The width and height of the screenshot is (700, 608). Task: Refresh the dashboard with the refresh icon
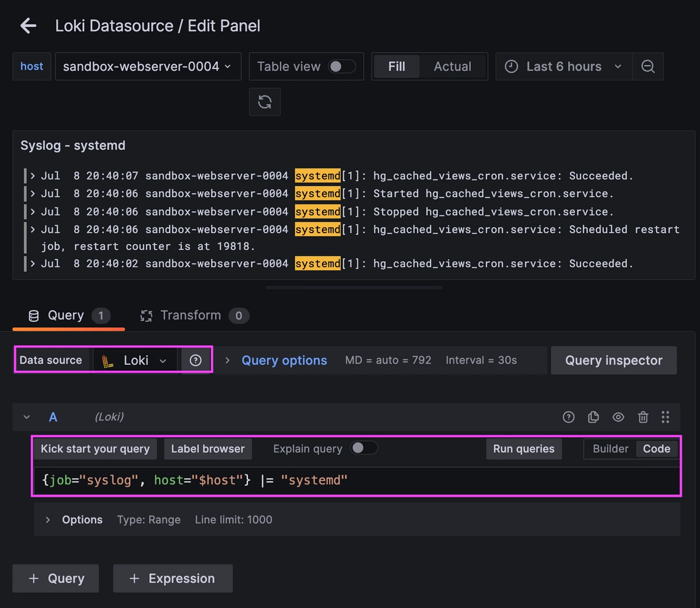pyautogui.click(x=265, y=102)
